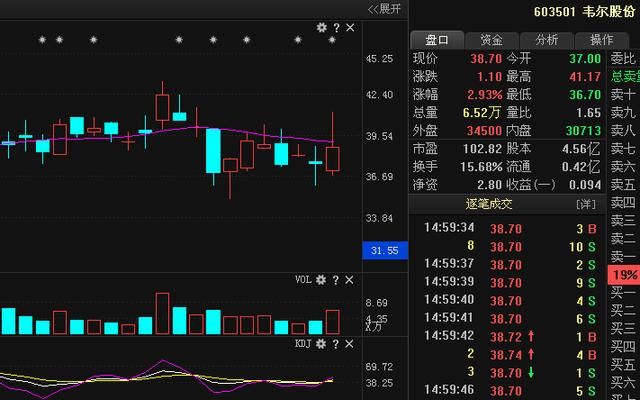Open help for KDJ indicator
Image resolution: width=640 pixels, height=400 pixels.
(x=336, y=344)
